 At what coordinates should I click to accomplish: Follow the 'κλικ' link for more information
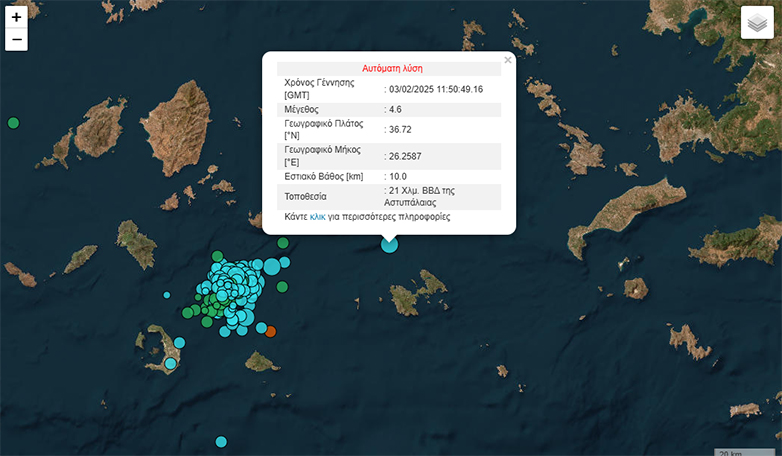point(318,216)
